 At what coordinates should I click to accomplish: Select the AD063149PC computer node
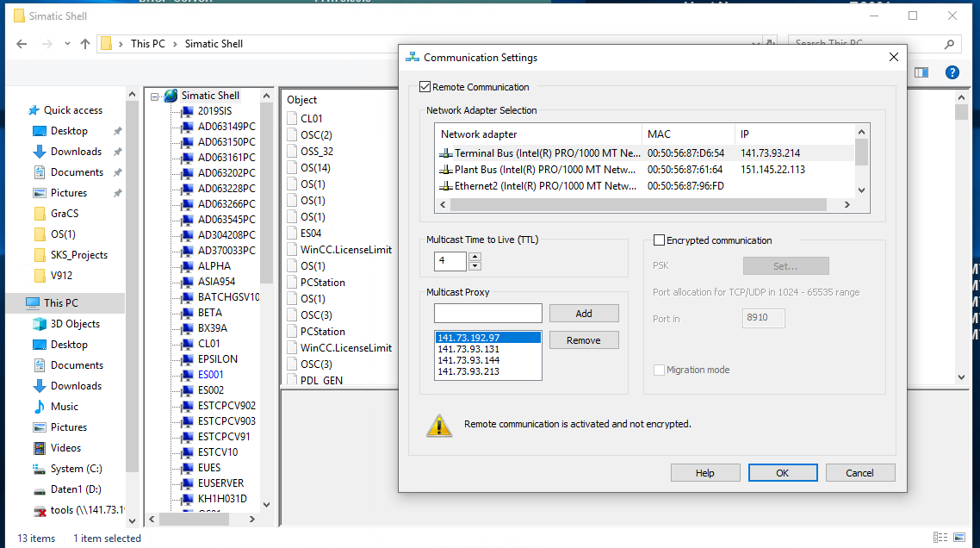(226, 127)
